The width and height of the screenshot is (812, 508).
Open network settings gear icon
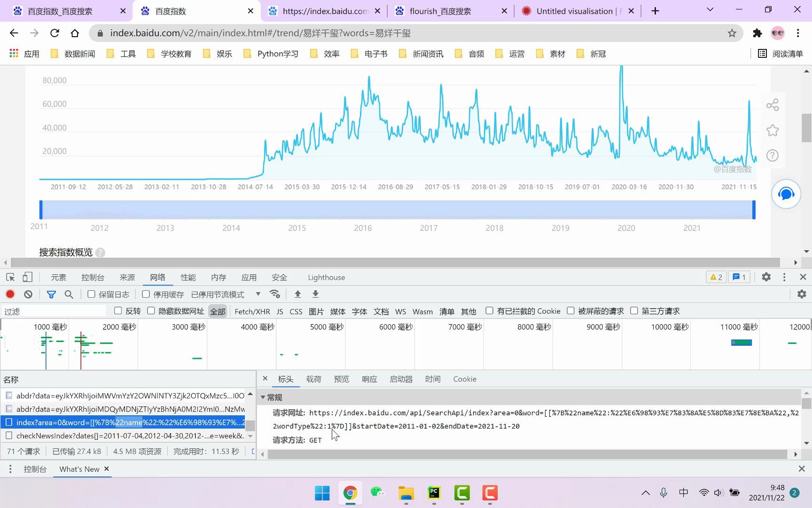(802, 294)
